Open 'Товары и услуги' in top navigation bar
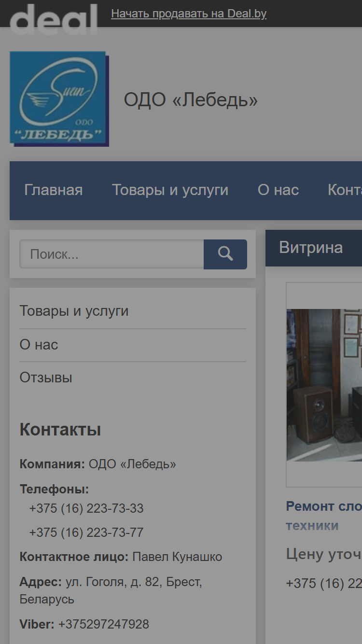 click(170, 190)
